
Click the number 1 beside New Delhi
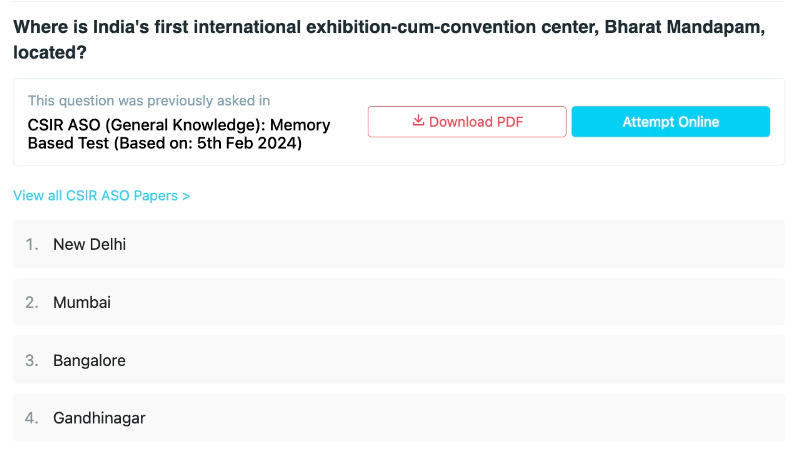(x=32, y=245)
